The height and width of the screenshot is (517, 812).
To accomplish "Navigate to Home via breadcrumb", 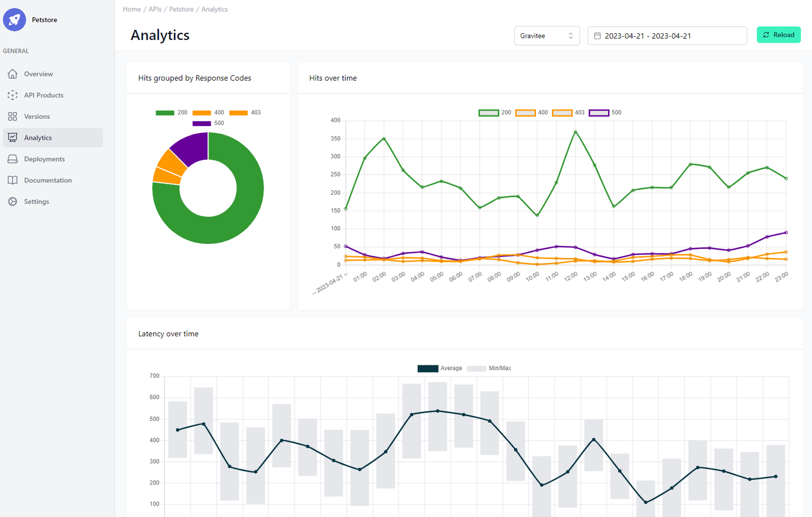I will coord(132,9).
